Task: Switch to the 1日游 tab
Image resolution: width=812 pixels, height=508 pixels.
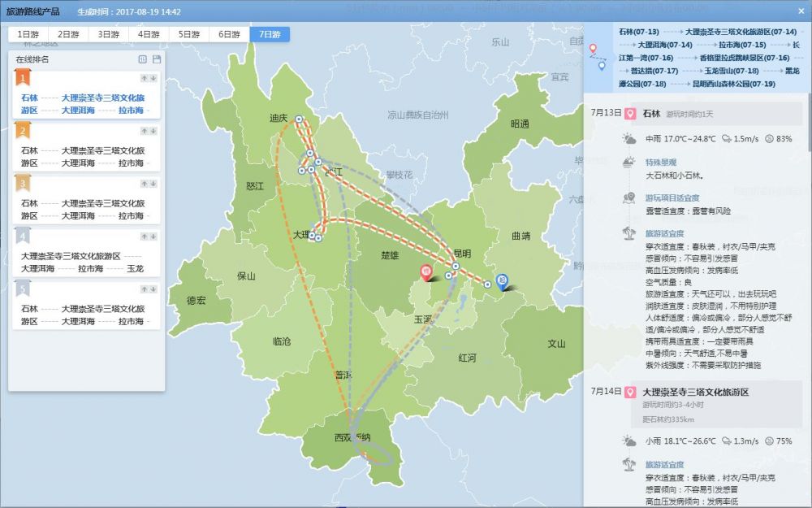Action: click(28, 35)
